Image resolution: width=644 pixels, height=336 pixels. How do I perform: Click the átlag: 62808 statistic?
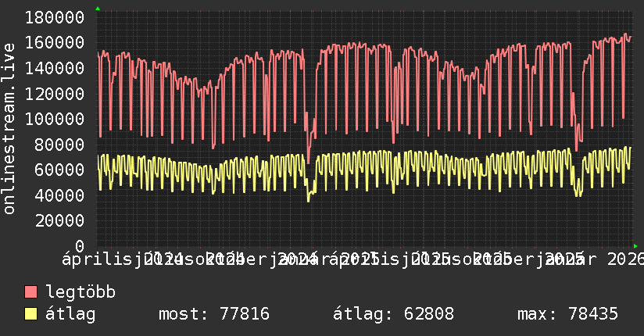point(393,314)
